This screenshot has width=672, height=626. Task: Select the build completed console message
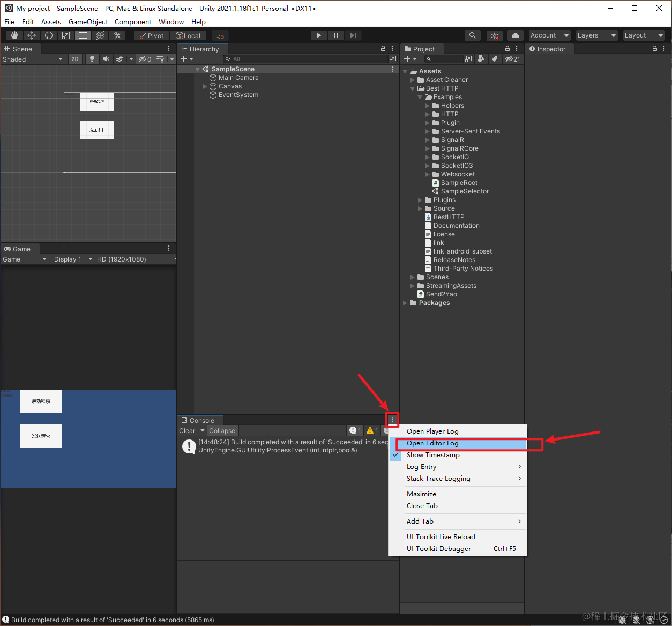click(x=288, y=446)
